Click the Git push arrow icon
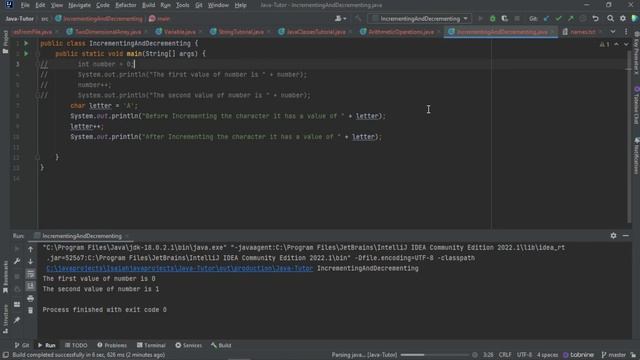Screen dimensions: 640x360 pyautogui.click(x=571, y=19)
